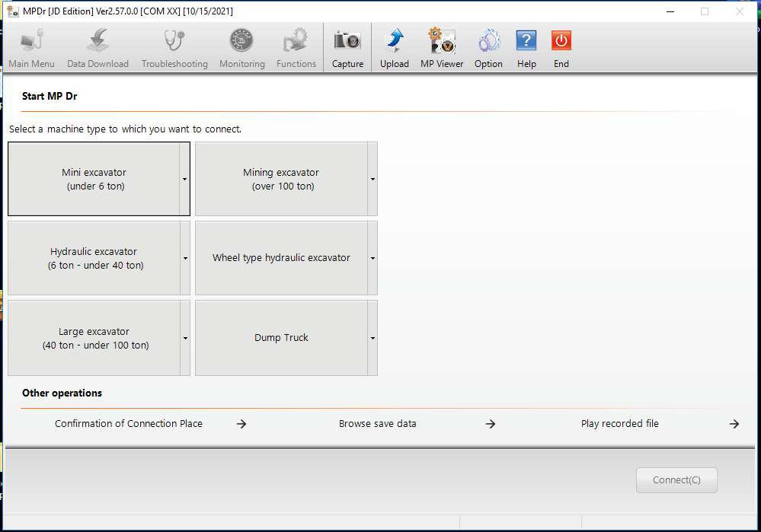Click arrow next to Play recorded file
The image size is (761, 532).
(734, 424)
